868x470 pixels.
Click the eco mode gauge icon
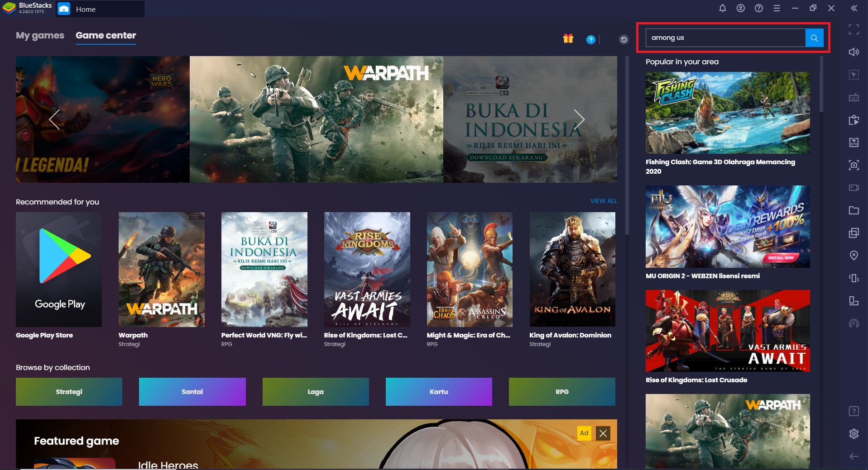tap(854, 323)
